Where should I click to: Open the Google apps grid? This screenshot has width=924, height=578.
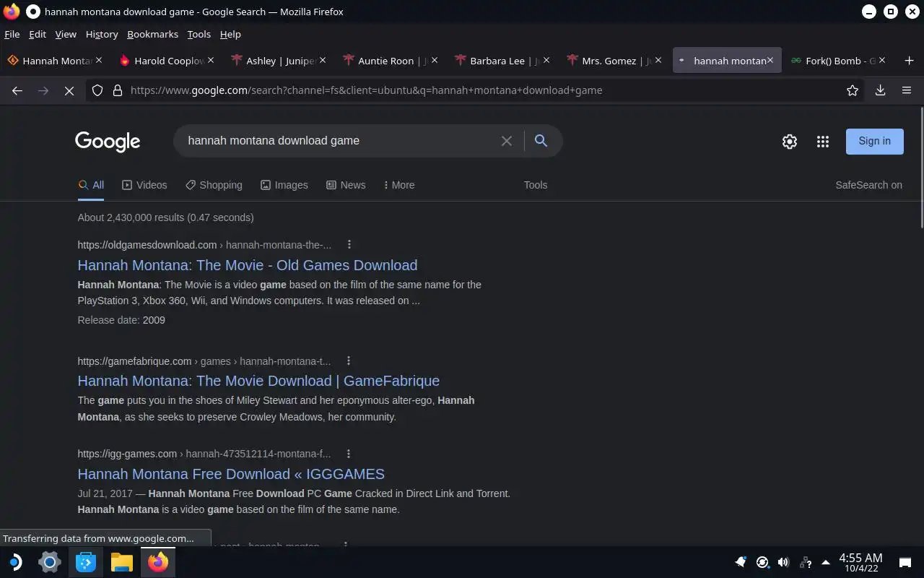823,142
